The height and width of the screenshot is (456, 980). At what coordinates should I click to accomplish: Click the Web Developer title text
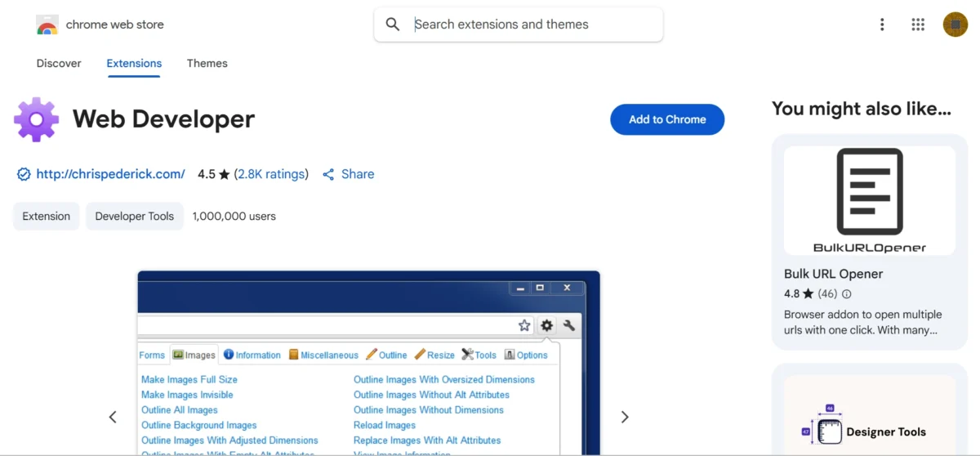click(x=163, y=119)
